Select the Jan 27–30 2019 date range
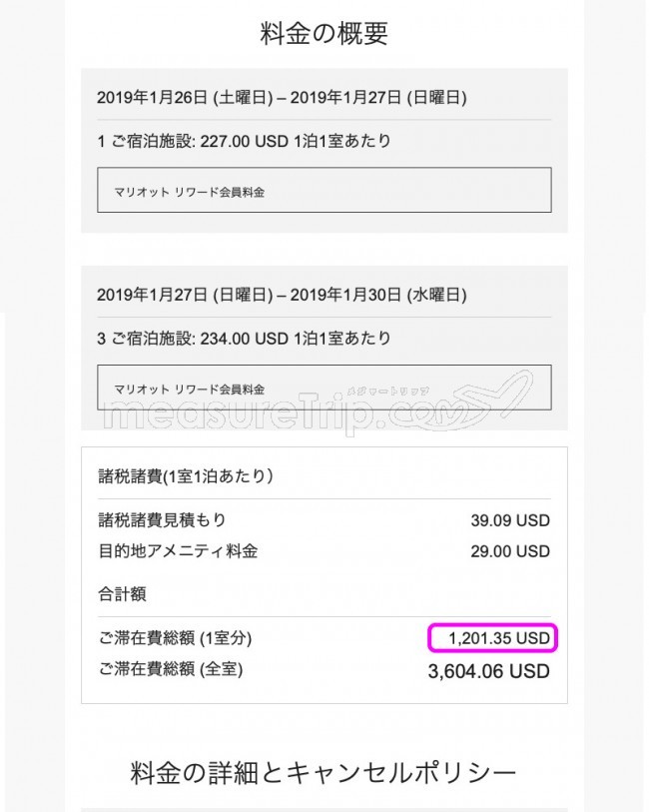Viewport: 649px width, 812px height. click(282, 295)
